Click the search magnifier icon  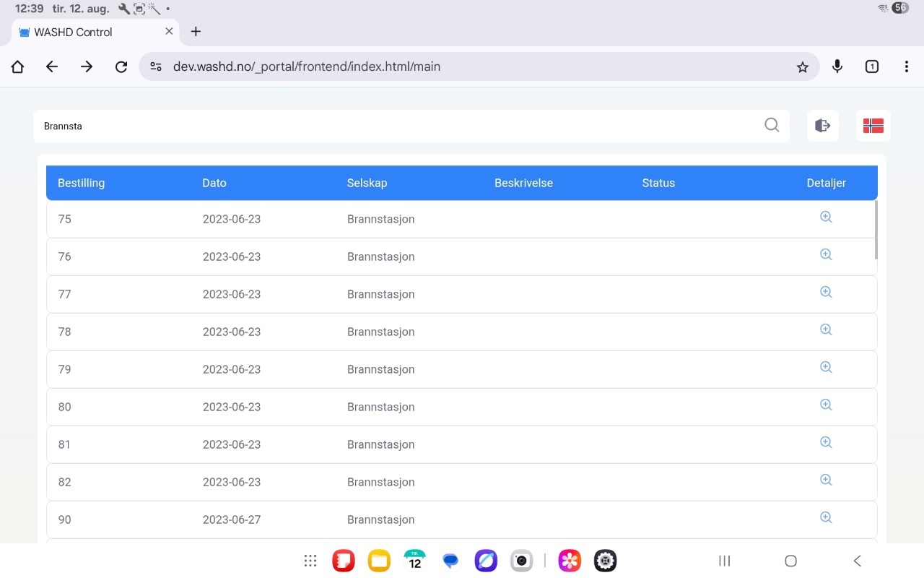(772, 125)
